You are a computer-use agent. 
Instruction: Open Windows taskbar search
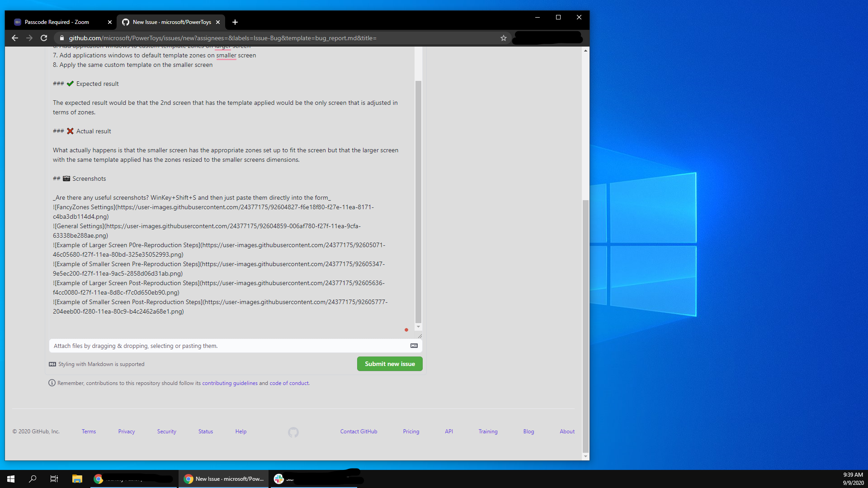[x=33, y=479]
